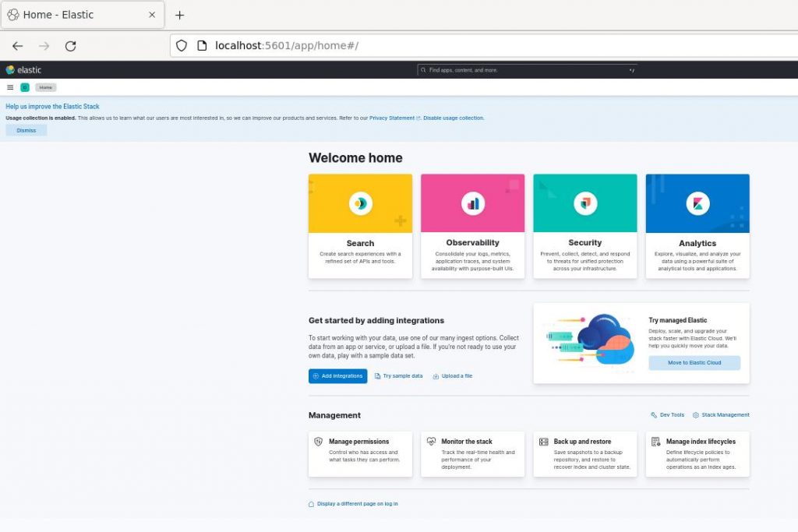Click the Welcome home heading

click(x=355, y=158)
